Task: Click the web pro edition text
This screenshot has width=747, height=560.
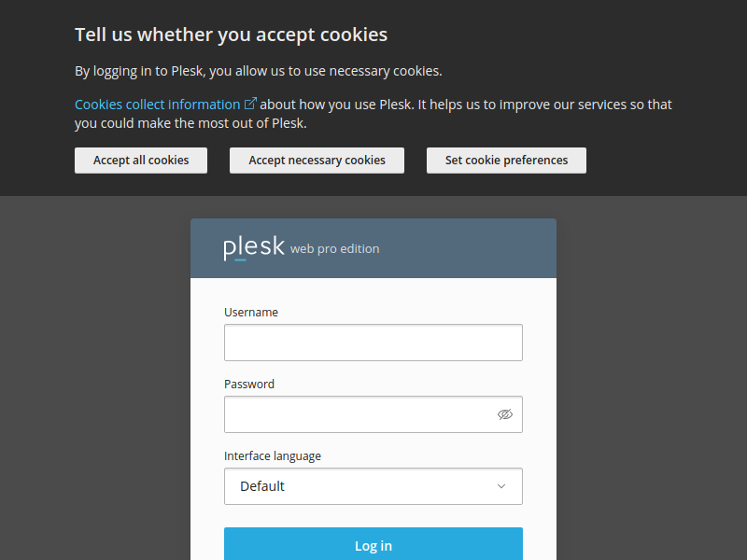Action: pyautogui.click(x=335, y=249)
